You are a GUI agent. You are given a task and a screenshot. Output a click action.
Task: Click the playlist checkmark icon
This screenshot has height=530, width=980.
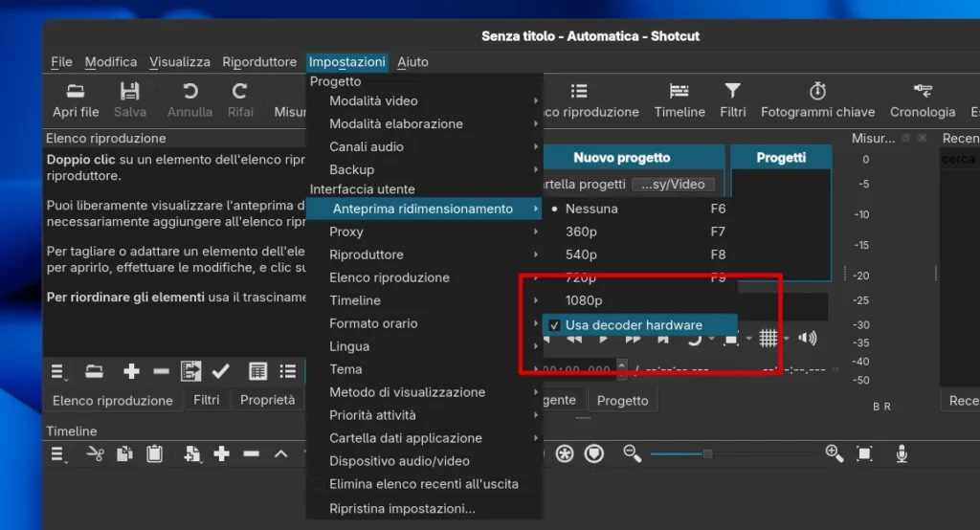pyautogui.click(x=221, y=372)
